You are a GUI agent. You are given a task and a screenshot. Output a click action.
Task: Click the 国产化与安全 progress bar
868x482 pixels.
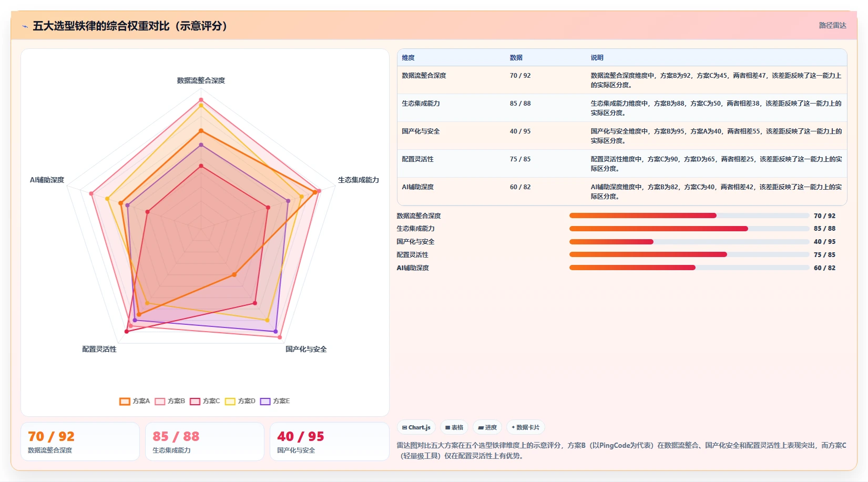pos(689,242)
